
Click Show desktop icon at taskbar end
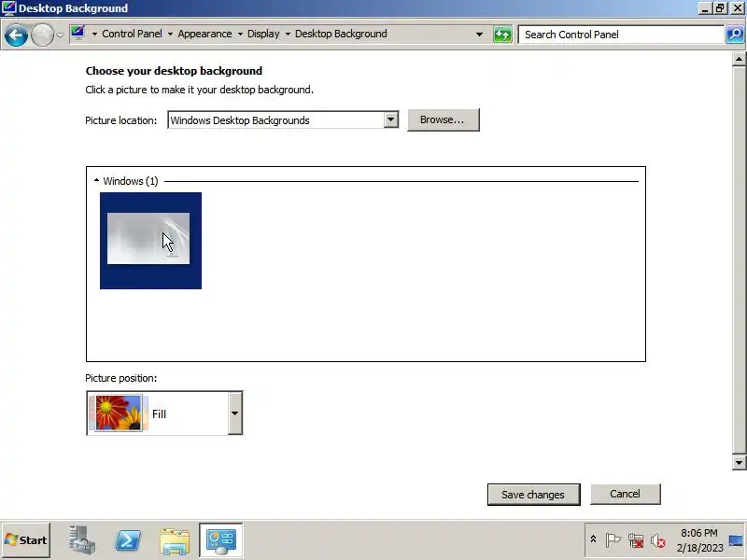(737, 540)
